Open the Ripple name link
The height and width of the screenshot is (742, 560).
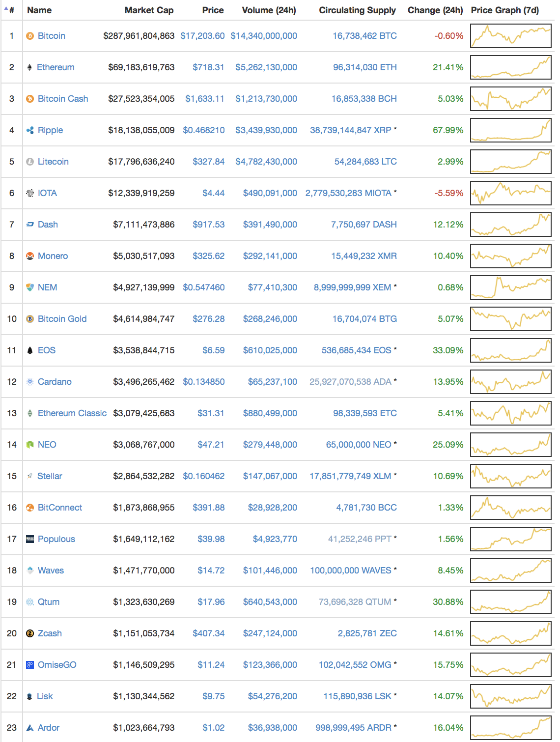(50, 130)
